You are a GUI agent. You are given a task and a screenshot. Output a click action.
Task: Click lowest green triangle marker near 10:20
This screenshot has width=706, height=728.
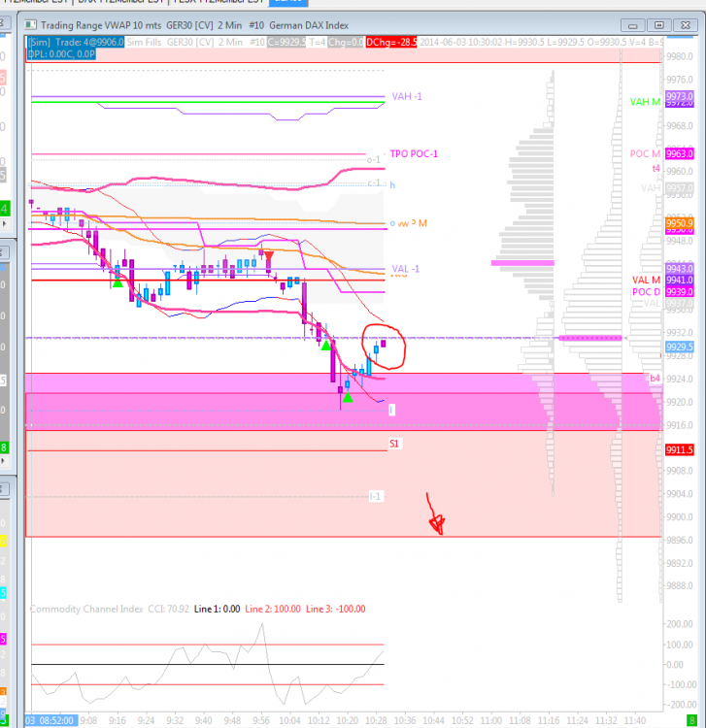coord(348,397)
